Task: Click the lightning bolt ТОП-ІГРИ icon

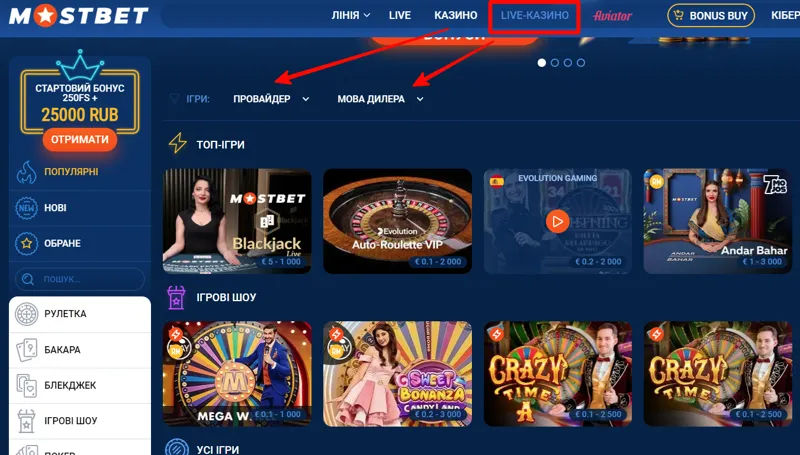Action: (178, 143)
